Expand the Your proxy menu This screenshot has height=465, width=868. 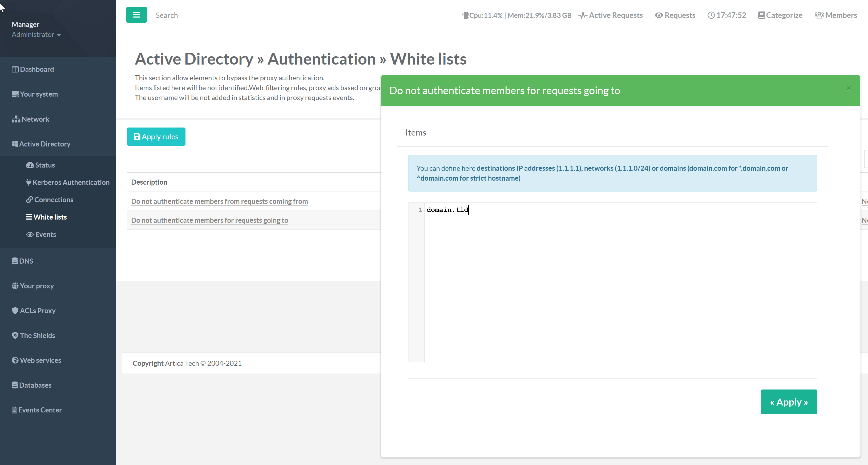(x=37, y=286)
